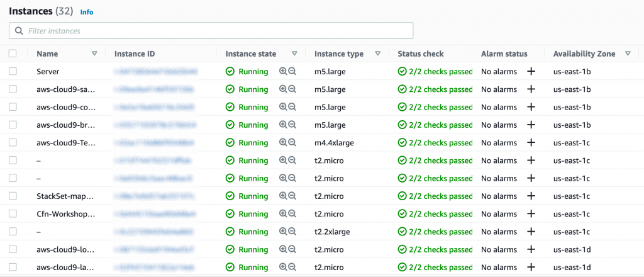Click plus alarm icon for aws-cloud9-la instance
Image resolution: width=644 pixels, height=277 pixels.
(x=531, y=267)
